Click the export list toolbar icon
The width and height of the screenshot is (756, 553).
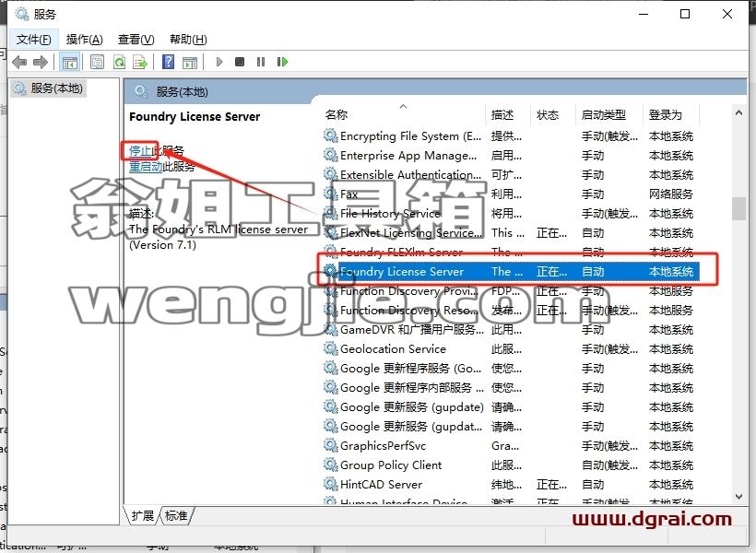(x=140, y=62)
